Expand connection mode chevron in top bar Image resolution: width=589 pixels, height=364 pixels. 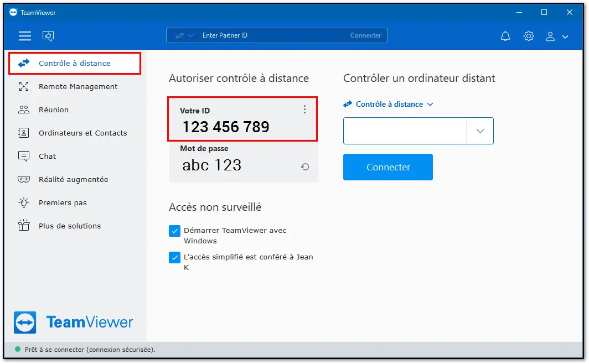[191, 35]
